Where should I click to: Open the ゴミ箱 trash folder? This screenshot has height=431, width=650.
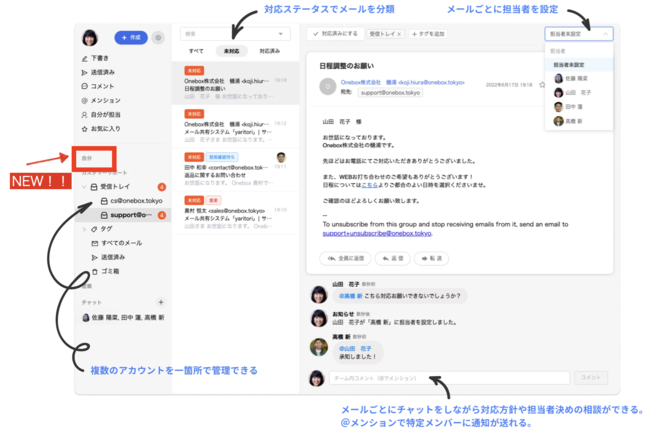click(110, 271)
